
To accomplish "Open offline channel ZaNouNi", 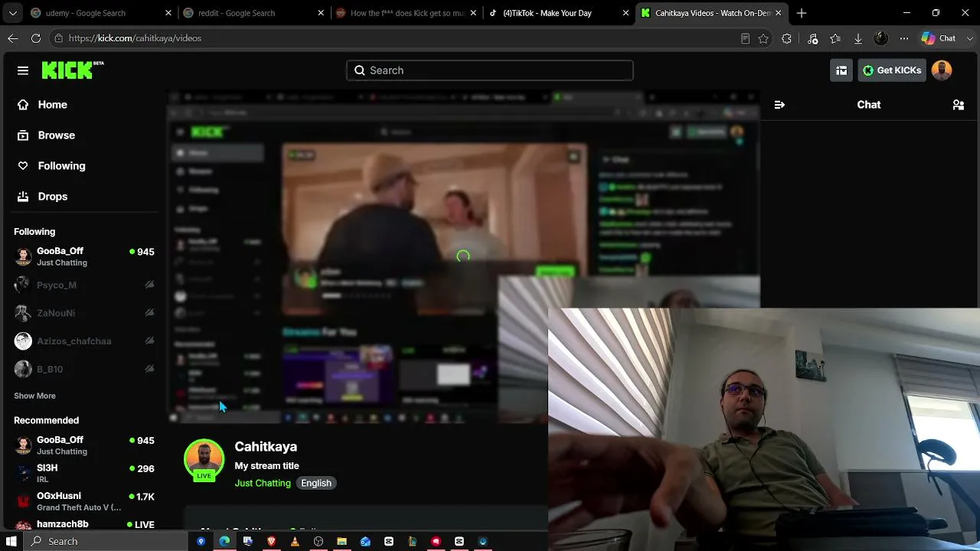I will coord(84,313).
